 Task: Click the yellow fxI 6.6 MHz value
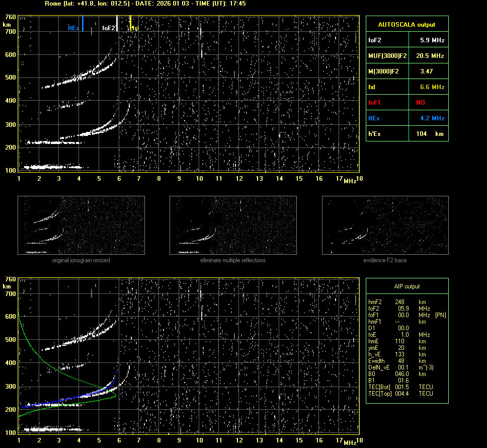pos(432,87)
